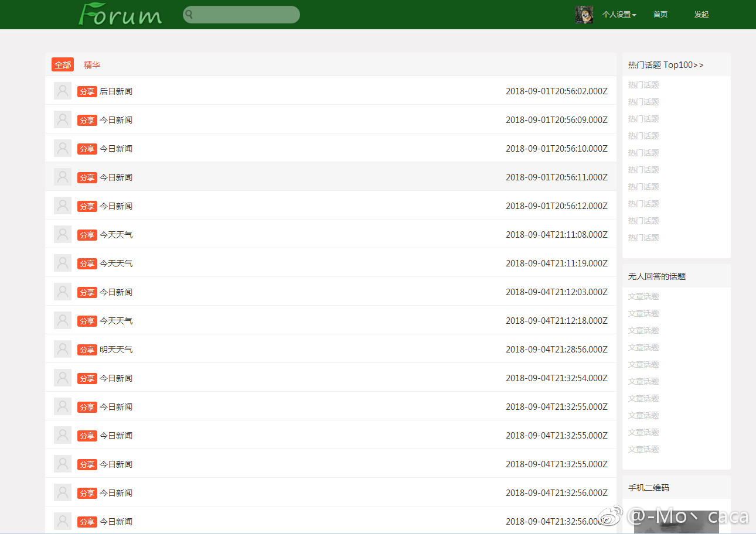Click author avatar of 后日新闻 post
Viewport: 756px width, 534px height.
tap(63, 91)
